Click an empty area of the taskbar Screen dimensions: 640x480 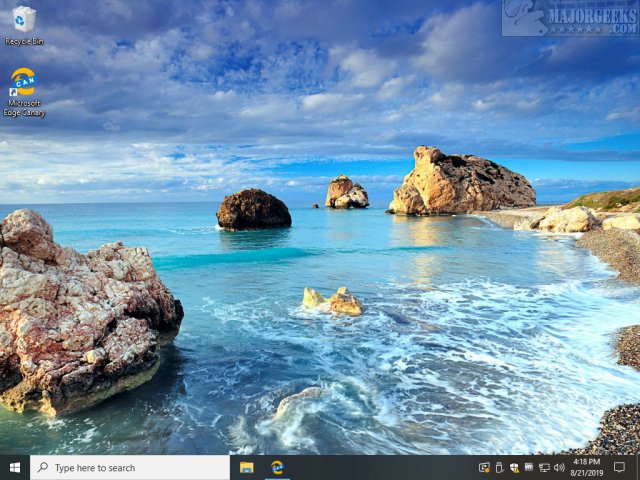pyautogui.click(x=380, y=467)
